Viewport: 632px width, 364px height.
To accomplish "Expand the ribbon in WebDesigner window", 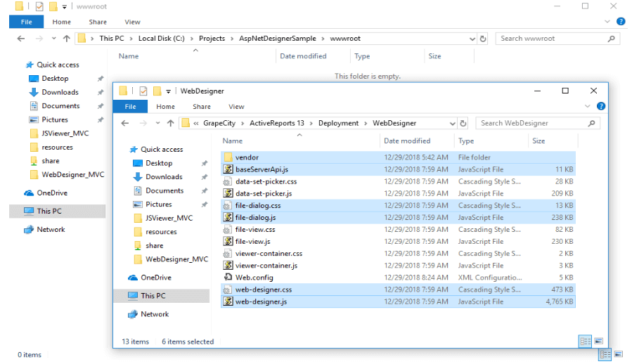I will tap(587, 106).
